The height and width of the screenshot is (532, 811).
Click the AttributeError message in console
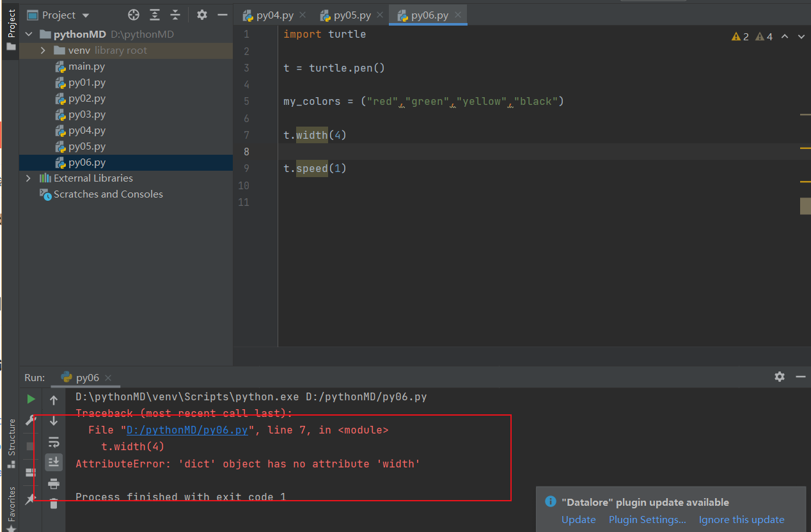tap(248, 464)
